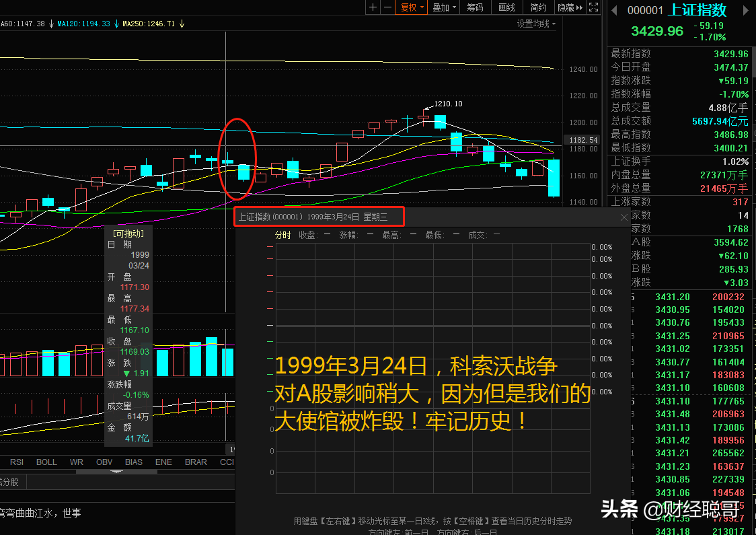756x535 pixels.
Task: Click the 筹码 chip distribution button
Action: pos(475,7)
